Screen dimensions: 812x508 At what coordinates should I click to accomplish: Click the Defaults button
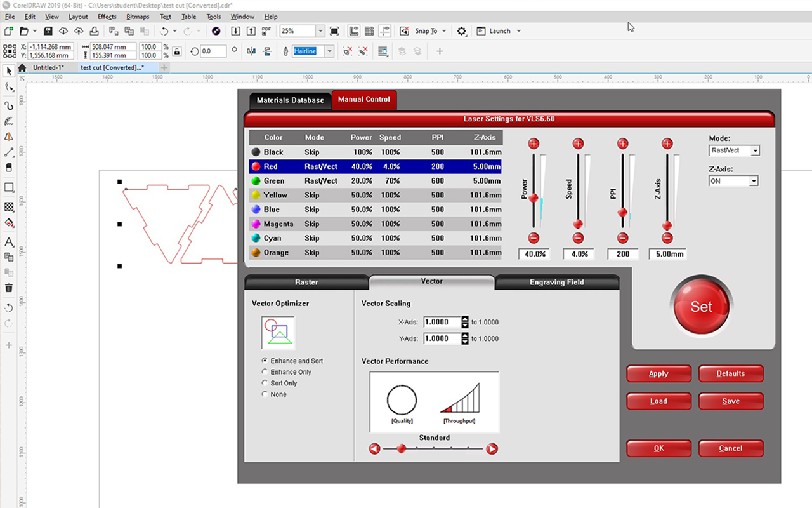731,373
